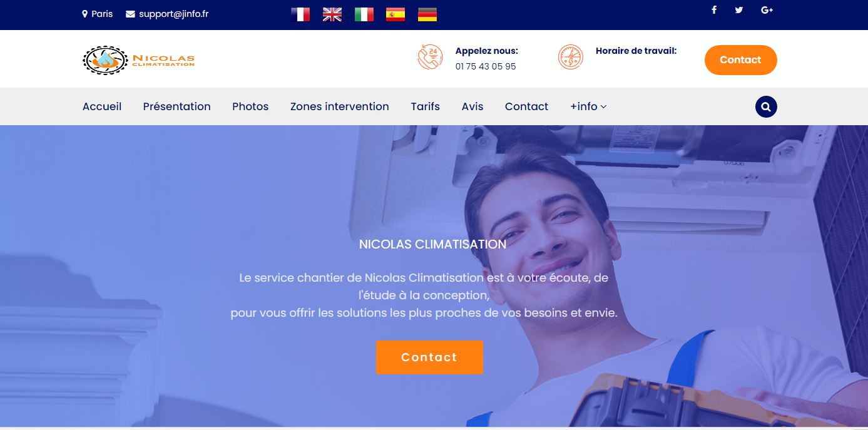The image size is (868, 430).
Task: Open the Twitter social icon
Action: point(739,10)
